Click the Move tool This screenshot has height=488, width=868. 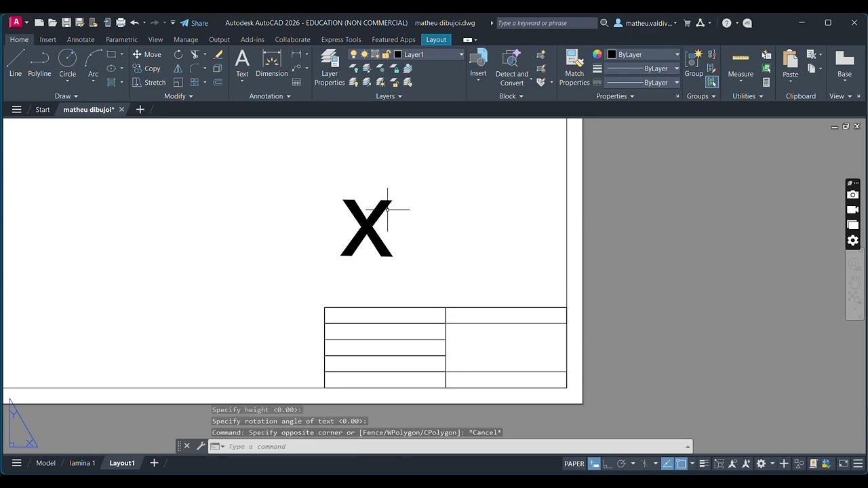point(146,54)
